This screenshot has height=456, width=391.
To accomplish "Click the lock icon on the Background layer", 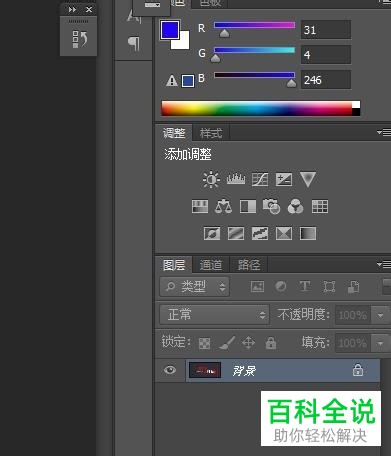I will (358, 370).
